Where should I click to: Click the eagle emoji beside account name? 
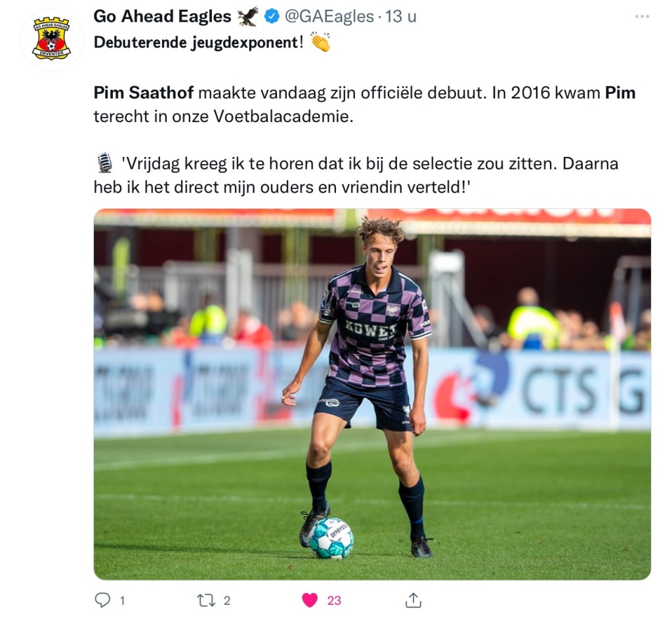point(247,16)
